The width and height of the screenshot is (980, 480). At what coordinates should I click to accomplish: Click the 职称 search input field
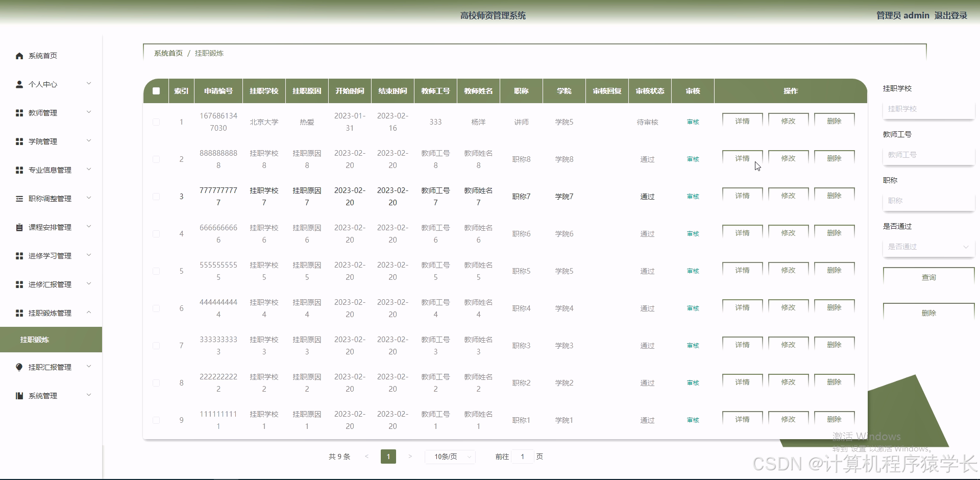point(928,201)
